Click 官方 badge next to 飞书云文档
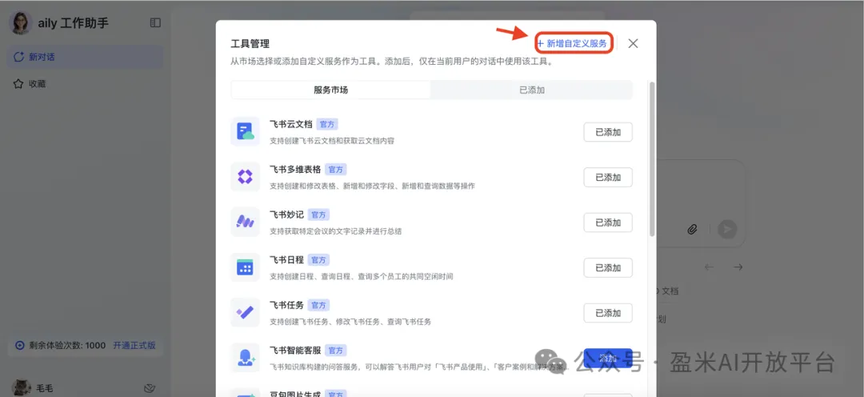The image size is (864, 397). click(327, 124)
